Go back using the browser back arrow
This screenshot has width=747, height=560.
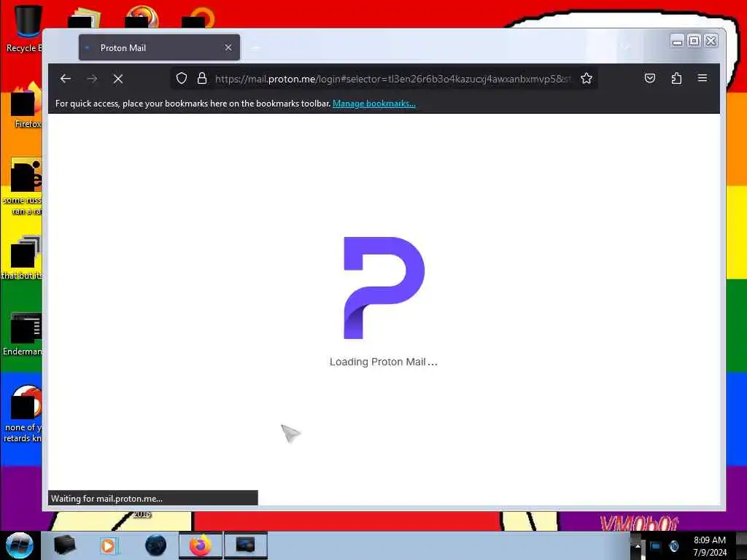65,79
